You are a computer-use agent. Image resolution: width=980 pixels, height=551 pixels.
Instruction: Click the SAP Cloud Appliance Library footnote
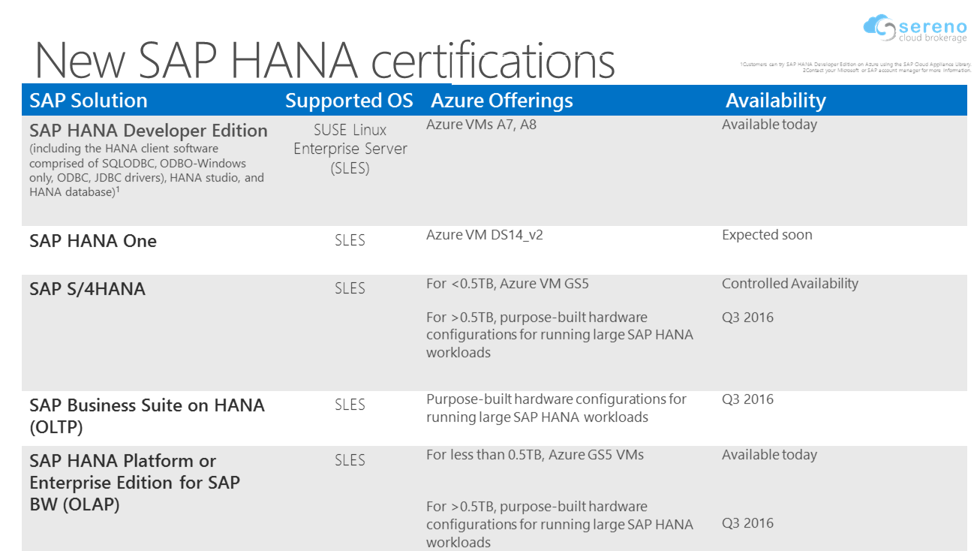click(855, 65)
